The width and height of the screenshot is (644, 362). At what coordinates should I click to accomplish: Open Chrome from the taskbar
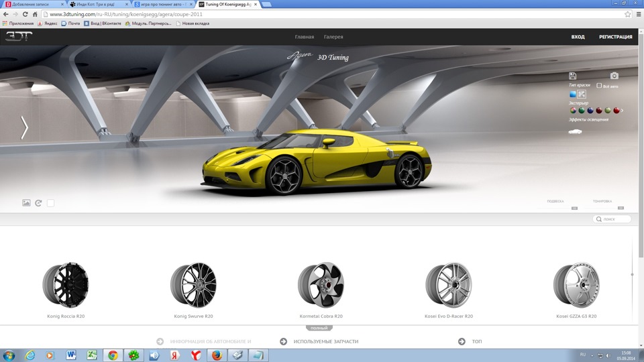point(113,355)
